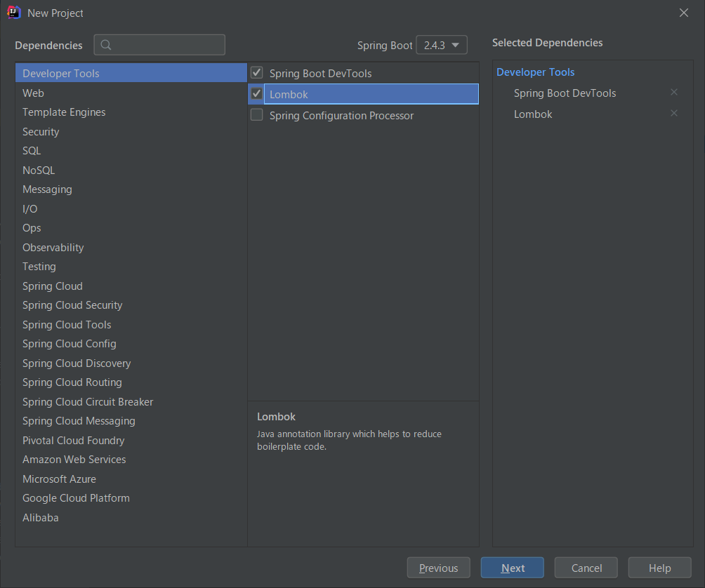
Task: Select the Spring Cloud Messaging category
Action: click(x=131, y=421)
